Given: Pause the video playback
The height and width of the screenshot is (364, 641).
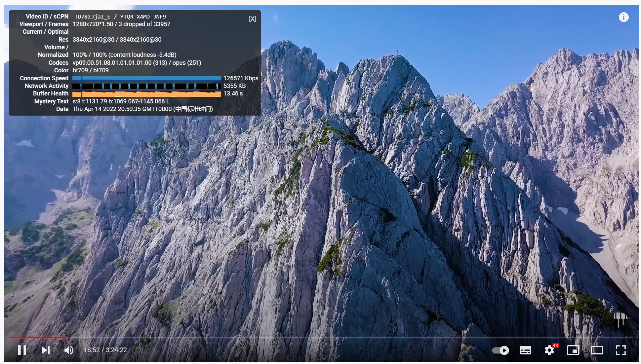Looking at the screenshot, I should tap(22, 350).
